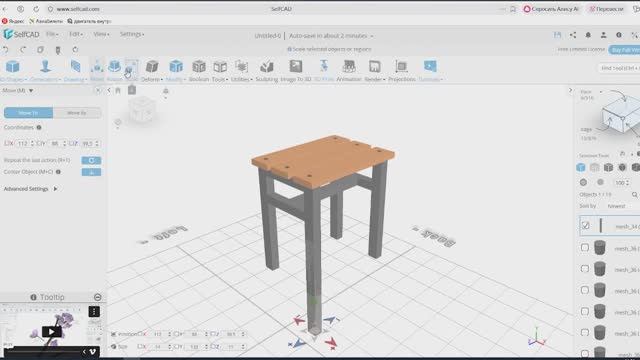Click the Delete (trash) icon in edit bar
This screenshot has width=640, height=360.
point(58,50)
